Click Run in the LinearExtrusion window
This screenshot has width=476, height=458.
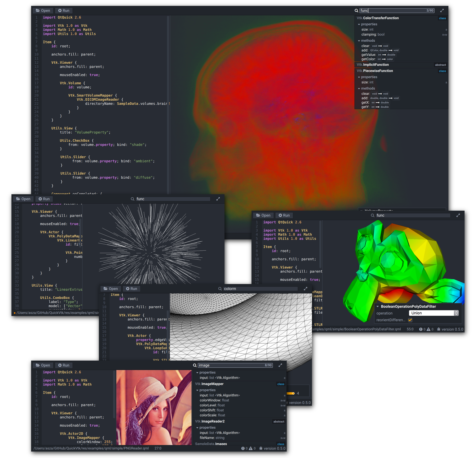pos(44,199)
